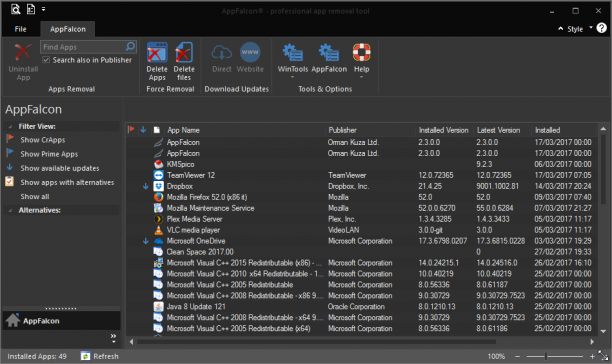This screenshot has width=612, height=364.
Task: Click update arrow icon on Dropbox row
Action: [146, 186]
